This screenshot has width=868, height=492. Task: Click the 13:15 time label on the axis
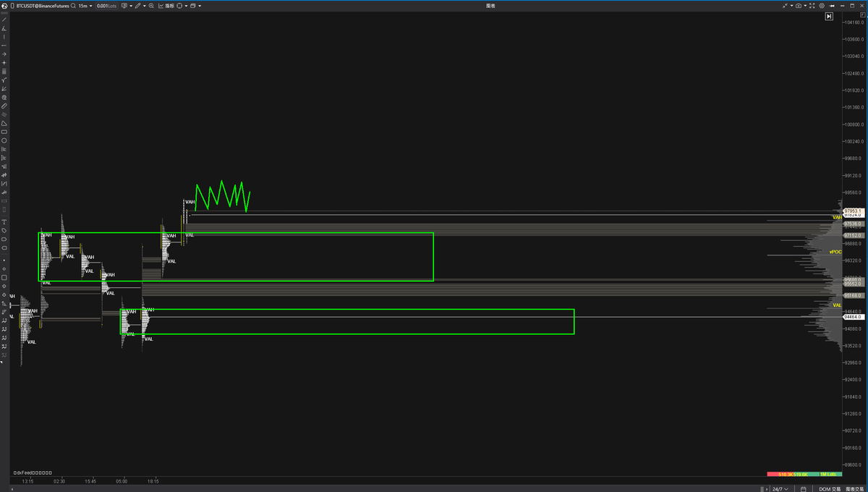(27, 480)
